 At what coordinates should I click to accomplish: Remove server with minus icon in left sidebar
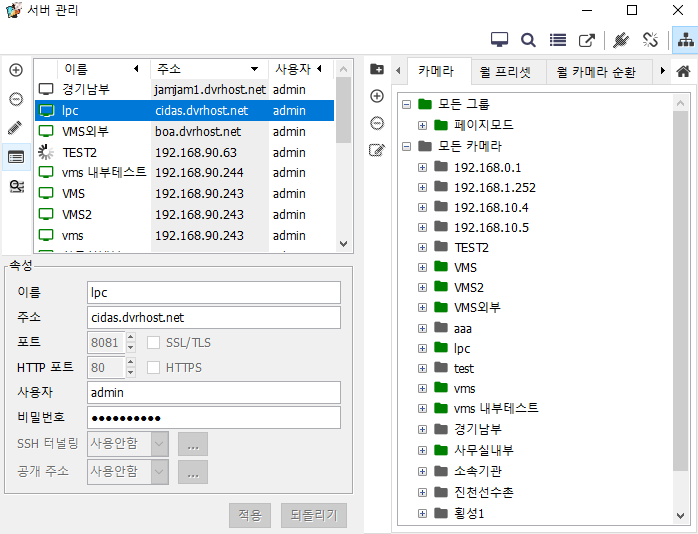pos(16,99)
